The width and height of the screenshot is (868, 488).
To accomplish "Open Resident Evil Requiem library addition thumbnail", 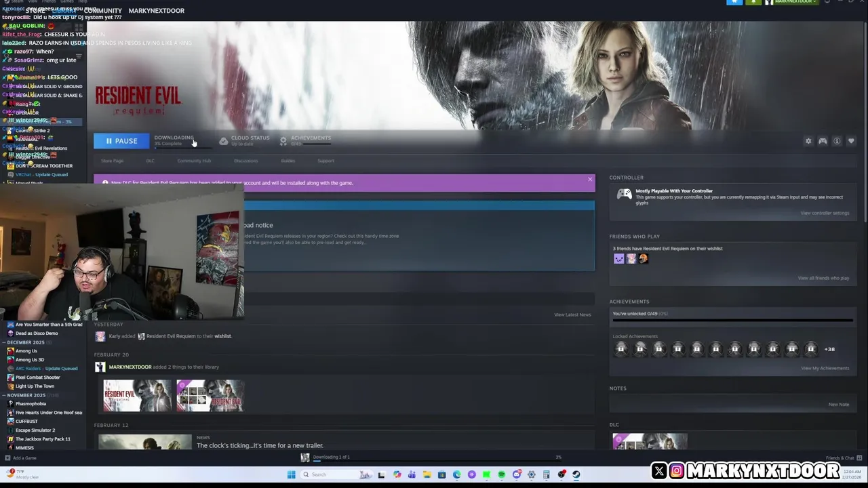I will (x=138, y=396).
